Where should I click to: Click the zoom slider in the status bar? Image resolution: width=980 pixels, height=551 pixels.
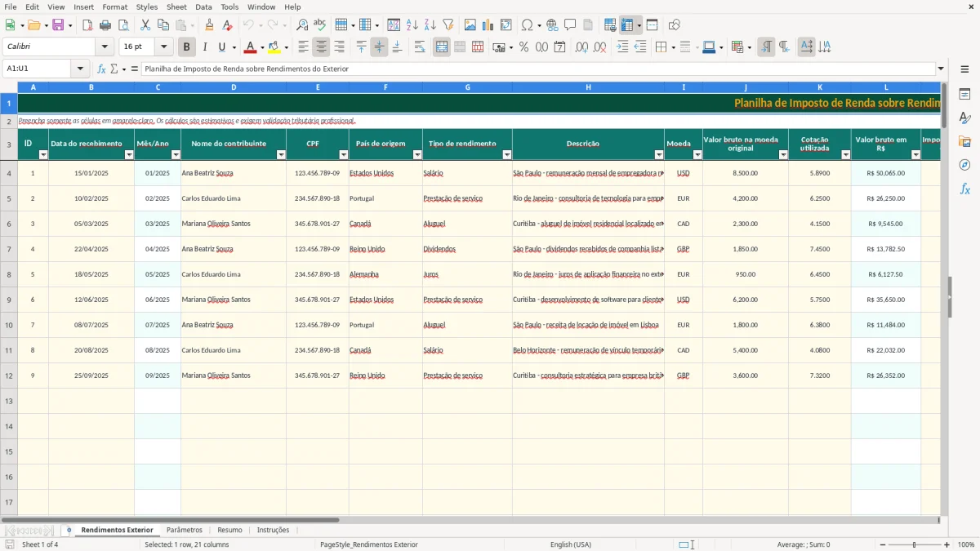914,544
